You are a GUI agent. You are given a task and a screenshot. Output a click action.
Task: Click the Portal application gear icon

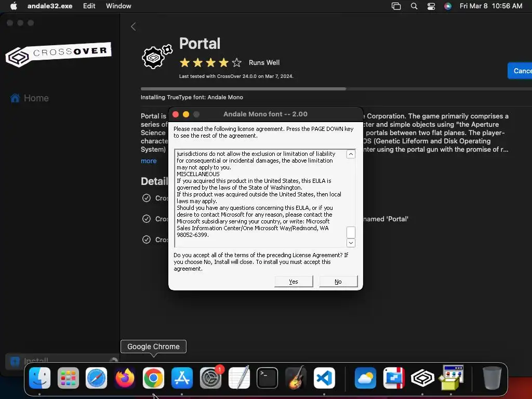click(157, 56)
